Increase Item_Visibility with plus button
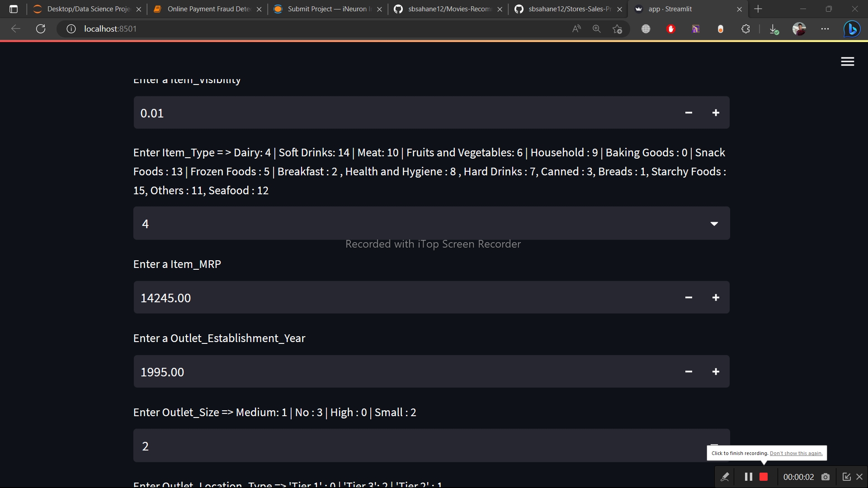Viewport: 868px width, 488px height. [x=716, y=113]
